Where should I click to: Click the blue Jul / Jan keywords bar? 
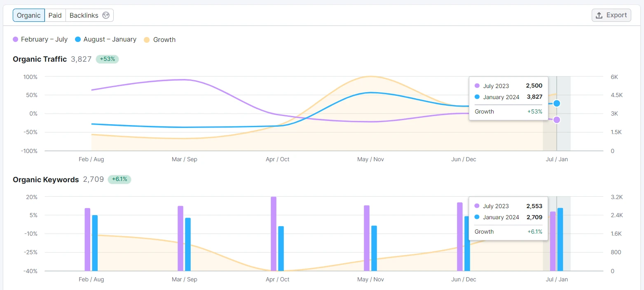pyautogui.click(x=560, y=239)
